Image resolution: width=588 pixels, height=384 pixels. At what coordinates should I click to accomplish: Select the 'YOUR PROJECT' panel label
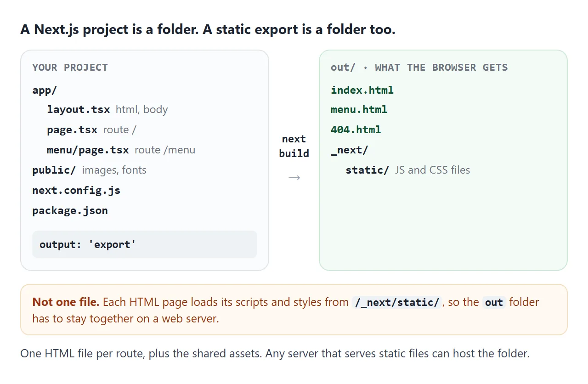click(70, 68)
